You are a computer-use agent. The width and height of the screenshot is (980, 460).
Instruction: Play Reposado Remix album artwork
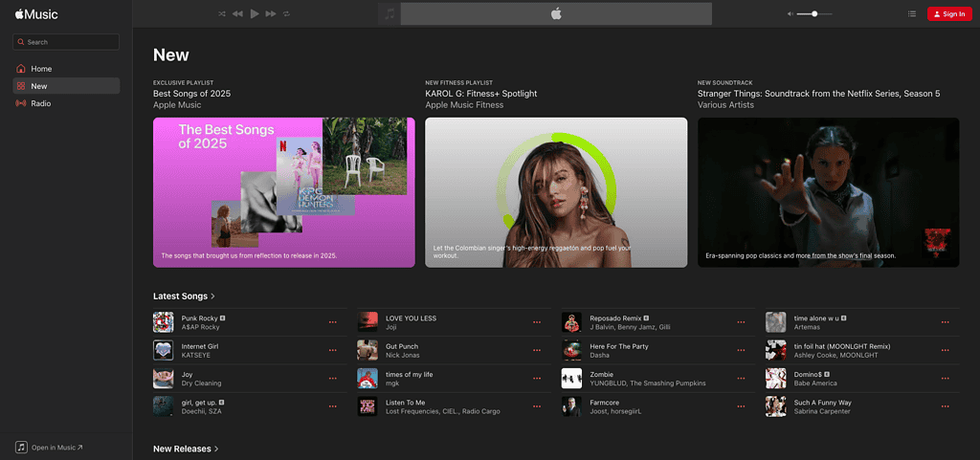coord(571,322)
